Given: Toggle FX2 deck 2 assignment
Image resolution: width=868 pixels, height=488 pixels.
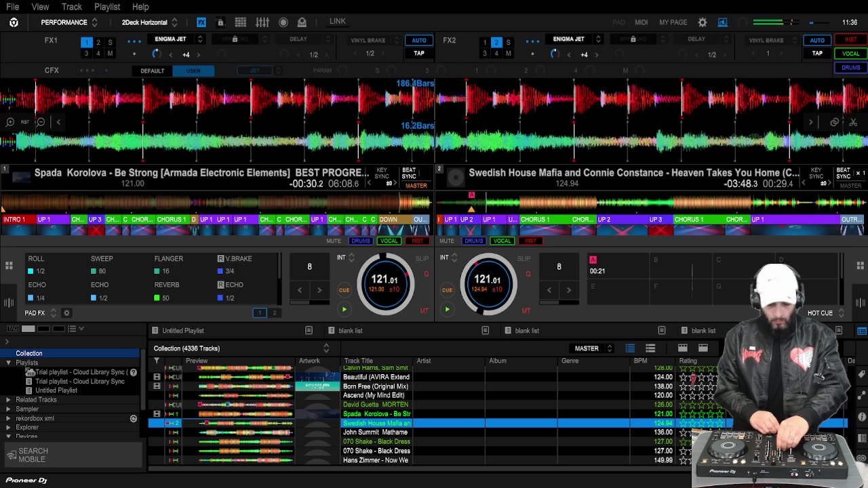Looking at the screenshot, I should coord(496,42).
